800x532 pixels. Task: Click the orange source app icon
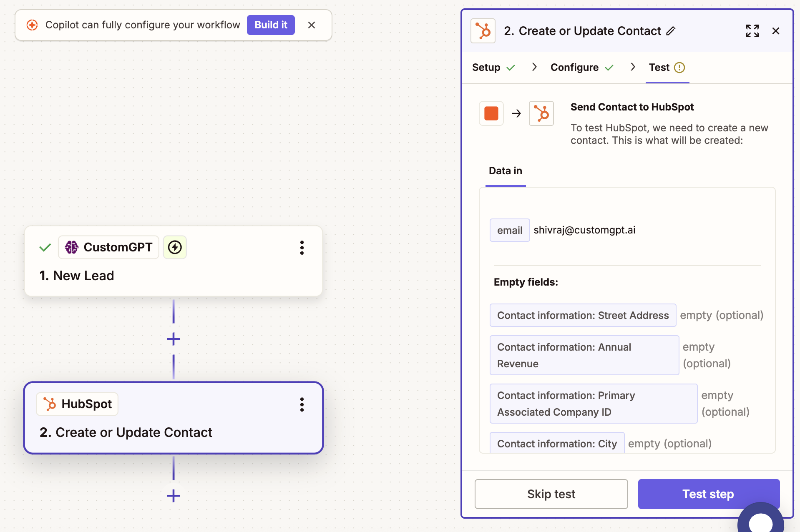coord(491,113)
